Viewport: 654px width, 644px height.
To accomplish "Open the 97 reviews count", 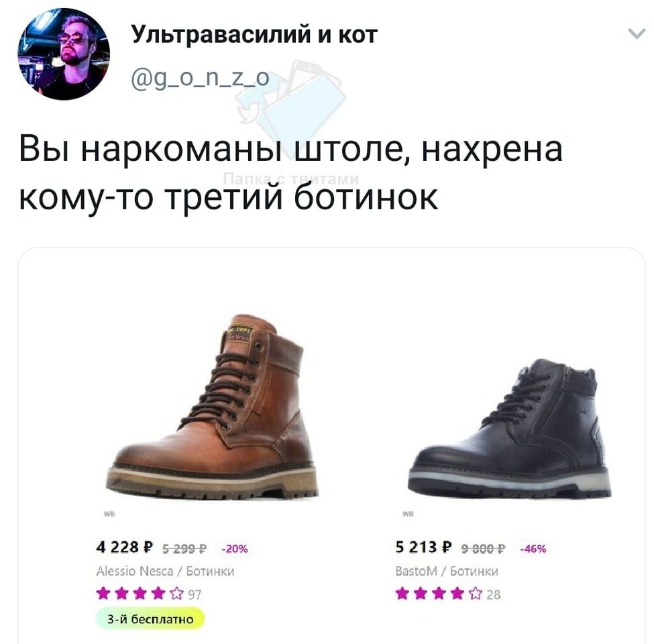I will [195, 595].
